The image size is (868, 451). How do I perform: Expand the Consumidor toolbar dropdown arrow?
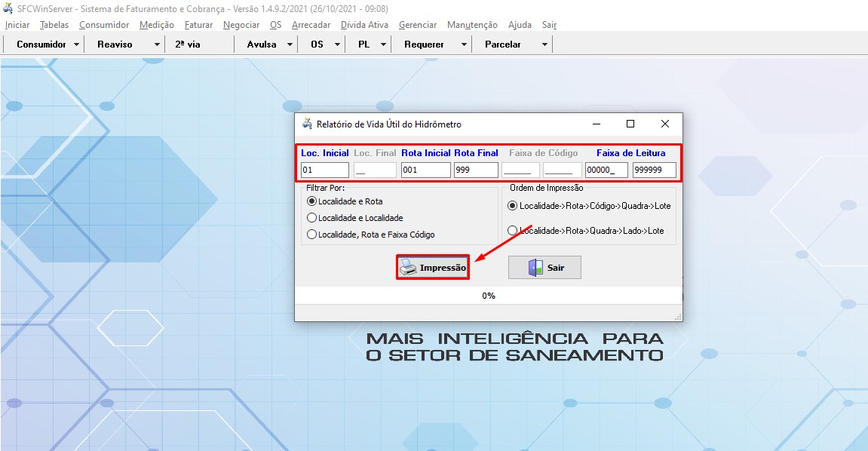coord(77,44)
